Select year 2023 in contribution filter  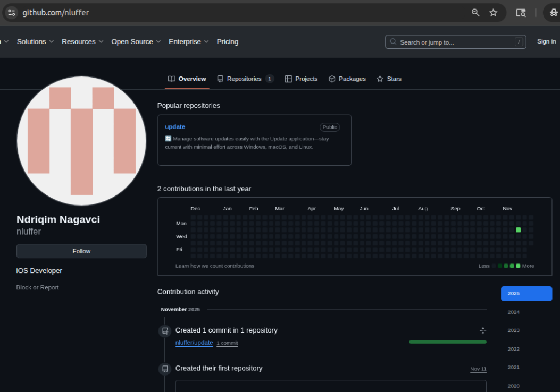click(x=513, y=330)
